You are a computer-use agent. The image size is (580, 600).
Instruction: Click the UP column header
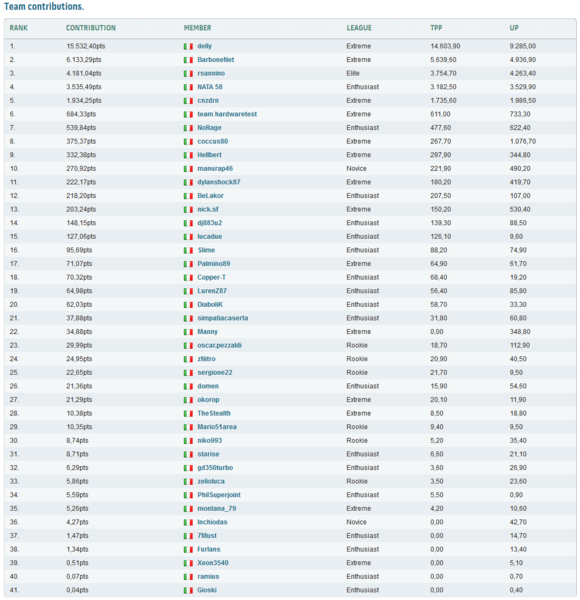[x=514, y=28]
